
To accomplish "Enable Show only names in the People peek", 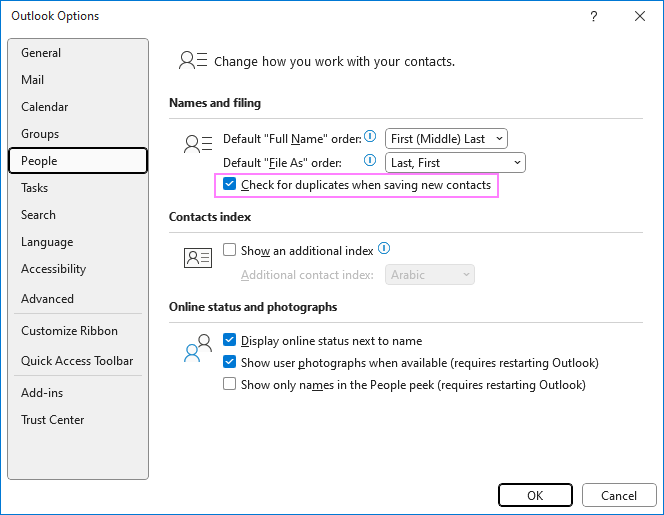I will tap(230, 384).
